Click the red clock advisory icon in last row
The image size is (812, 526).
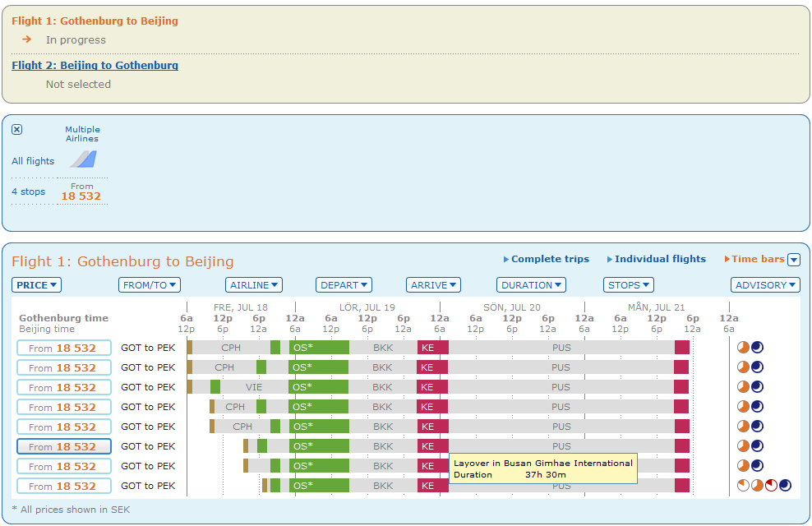click(771, 486)
